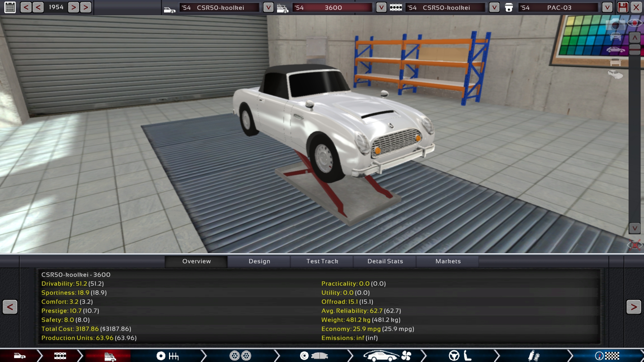The image size is (644, 362).
Task: Open the gearbox drivetrain section
Action: coord(167,356)
